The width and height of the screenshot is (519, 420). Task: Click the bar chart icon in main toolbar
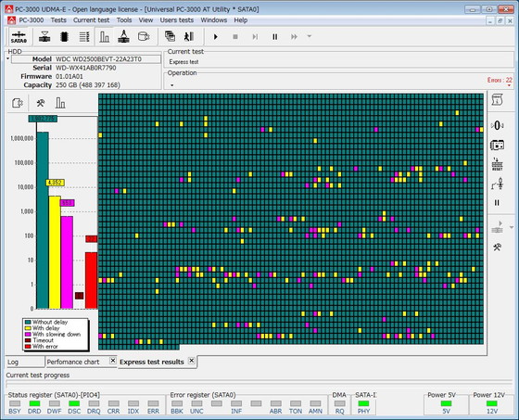click(x=104, y=37)
